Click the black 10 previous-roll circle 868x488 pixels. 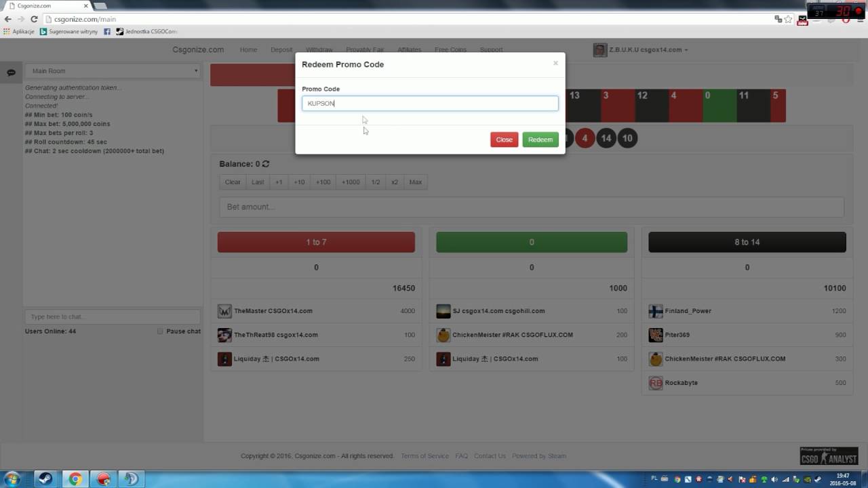(x=627, y=138)
